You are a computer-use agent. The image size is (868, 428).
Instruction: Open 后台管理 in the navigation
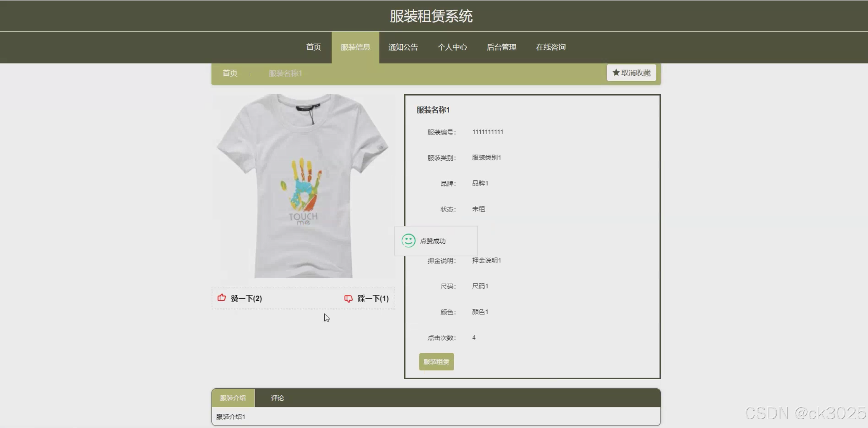(501, 47)
